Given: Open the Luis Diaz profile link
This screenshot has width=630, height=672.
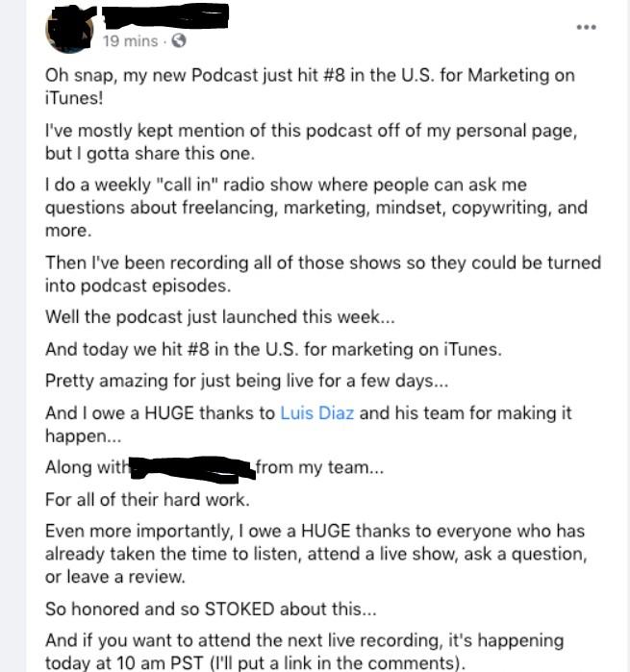Looking at the screenshot, I should (x=317, y=413).
